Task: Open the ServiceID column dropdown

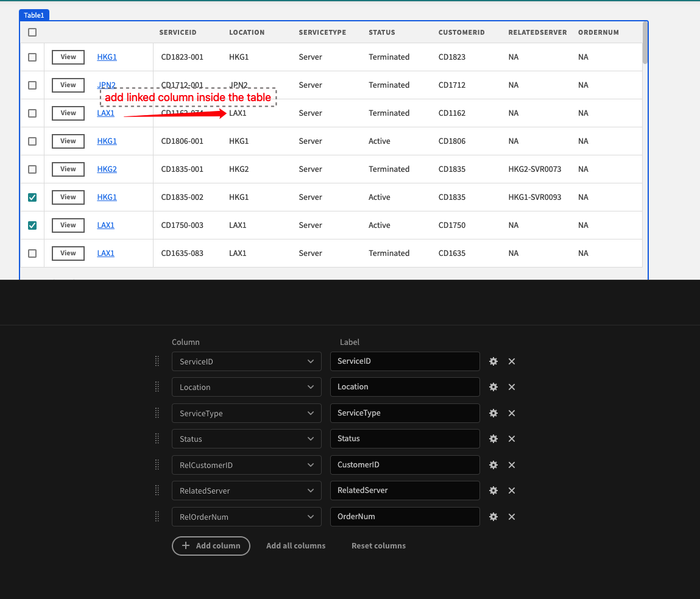Action: [246, 361]
